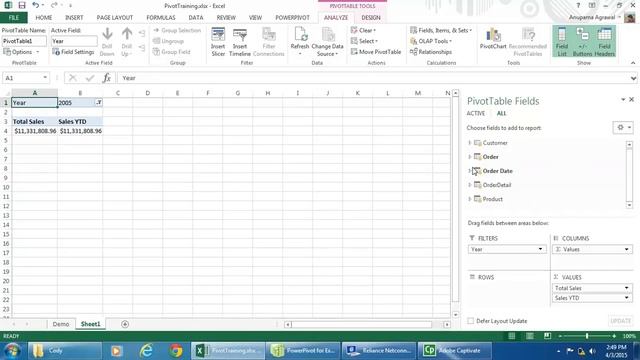640x360 pixels.
Task: Click the zoom in plus button
Action: click(x=614, y=336)
